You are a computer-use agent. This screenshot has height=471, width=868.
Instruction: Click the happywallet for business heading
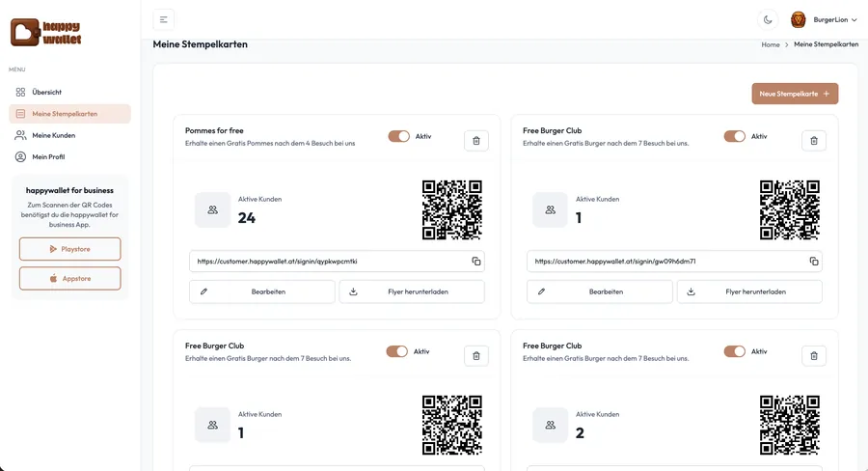(x=69, y=190)
